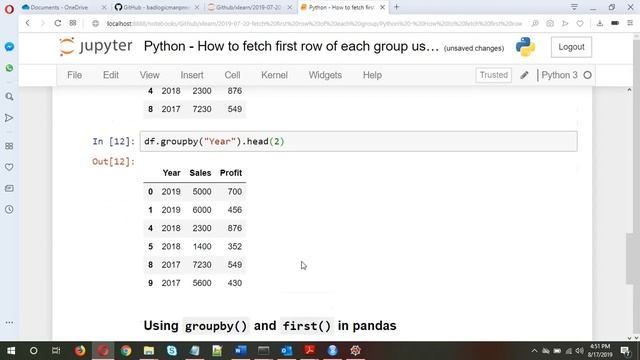
Task: Open the Windows Start menu
Action: 11,351
